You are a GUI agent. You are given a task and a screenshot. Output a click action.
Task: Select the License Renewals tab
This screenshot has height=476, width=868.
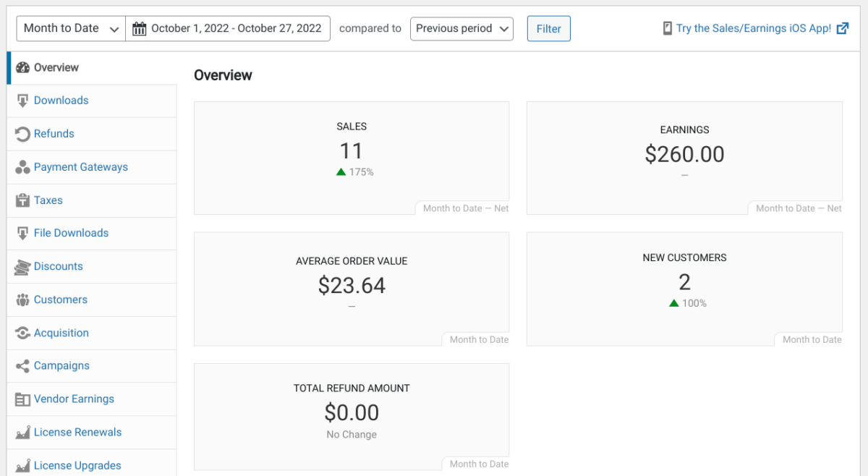click(x=77, y=433)
